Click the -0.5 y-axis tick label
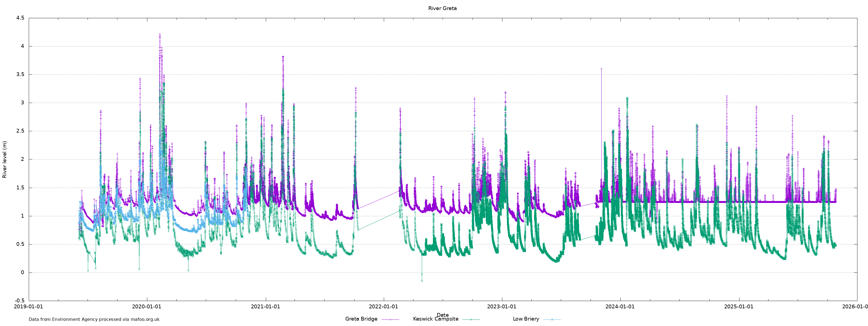868x326 pixels. [x=20, y=301]
